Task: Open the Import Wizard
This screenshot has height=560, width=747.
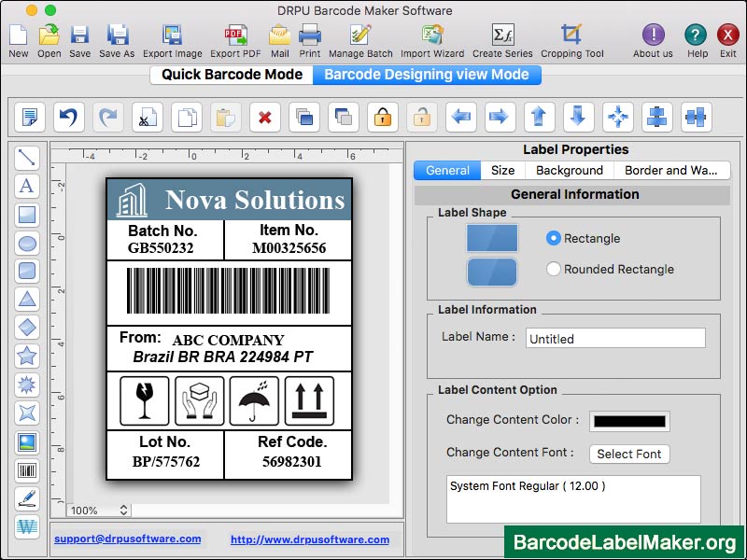Action: [430, 35]
